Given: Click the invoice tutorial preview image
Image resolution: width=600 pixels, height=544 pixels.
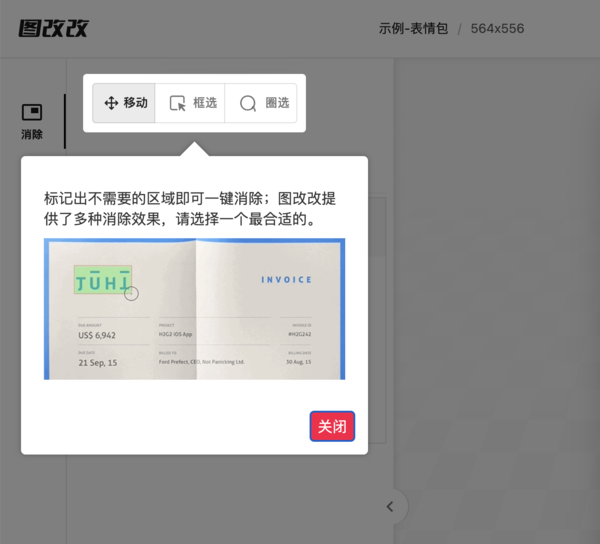Looking at the screenshot, I should coord(194,309).
